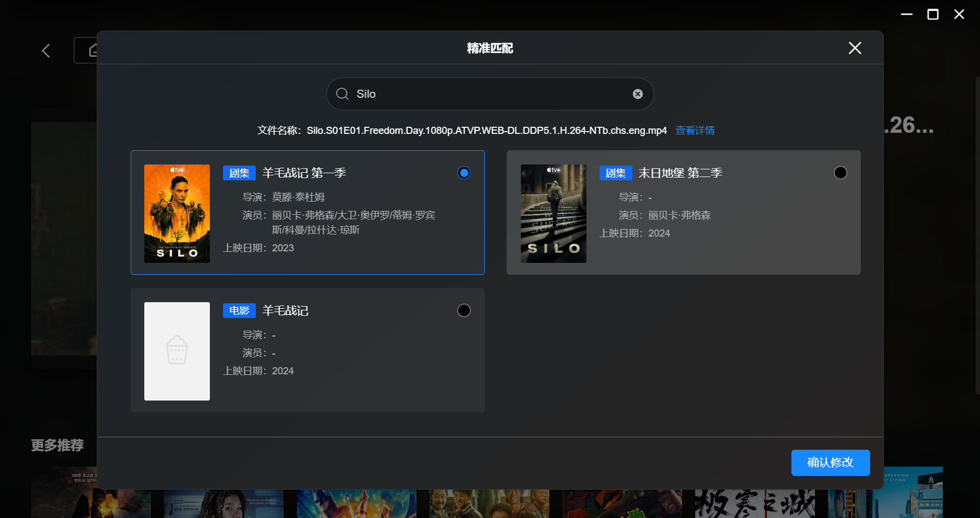This screenshot has width=980, height=518.
Task: Confirm changes with 确认修改 button
Action: pos(830,463)
